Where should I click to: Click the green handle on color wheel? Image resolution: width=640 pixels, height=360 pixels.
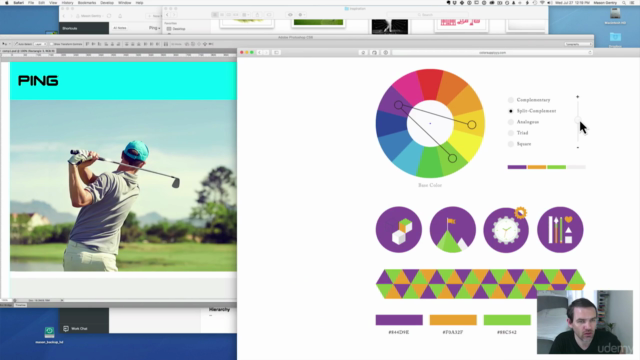tap(452, 158)
